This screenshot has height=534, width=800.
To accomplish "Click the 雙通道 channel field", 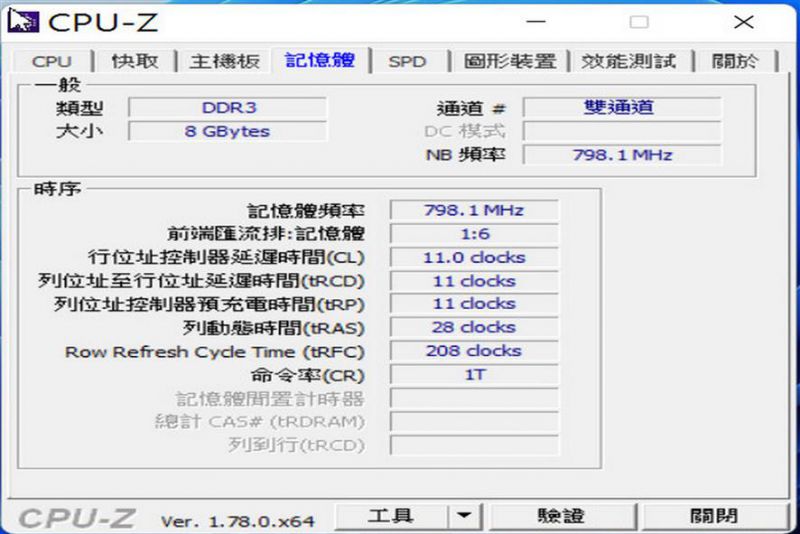I will (622, 108).
